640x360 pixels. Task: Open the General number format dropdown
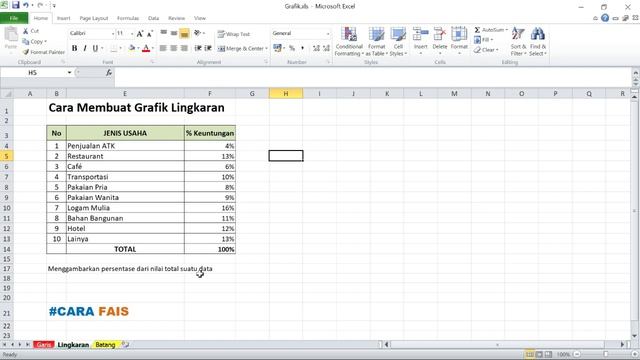327,33
